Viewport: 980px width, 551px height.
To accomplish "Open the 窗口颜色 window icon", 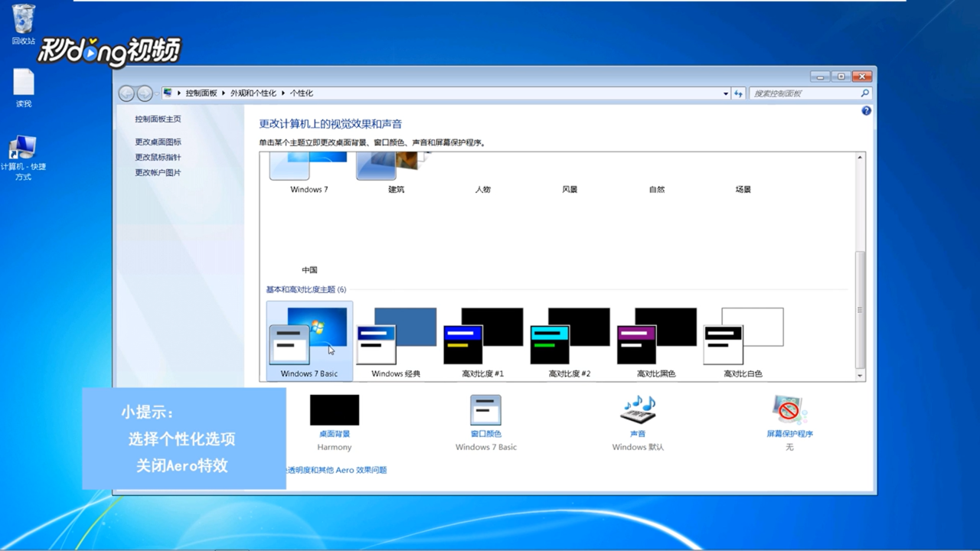I will click(485, 410).
